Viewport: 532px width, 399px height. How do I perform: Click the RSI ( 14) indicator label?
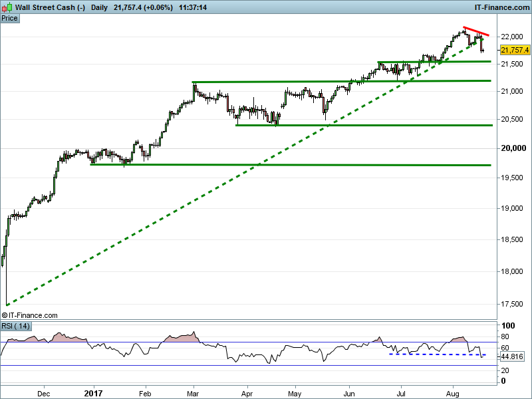point(15,326)
